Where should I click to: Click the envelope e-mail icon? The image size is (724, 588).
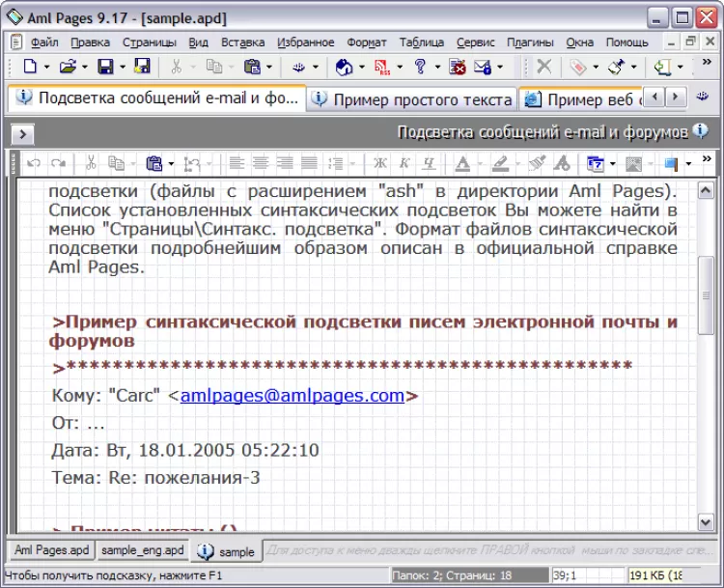click(x=483, y=67)
